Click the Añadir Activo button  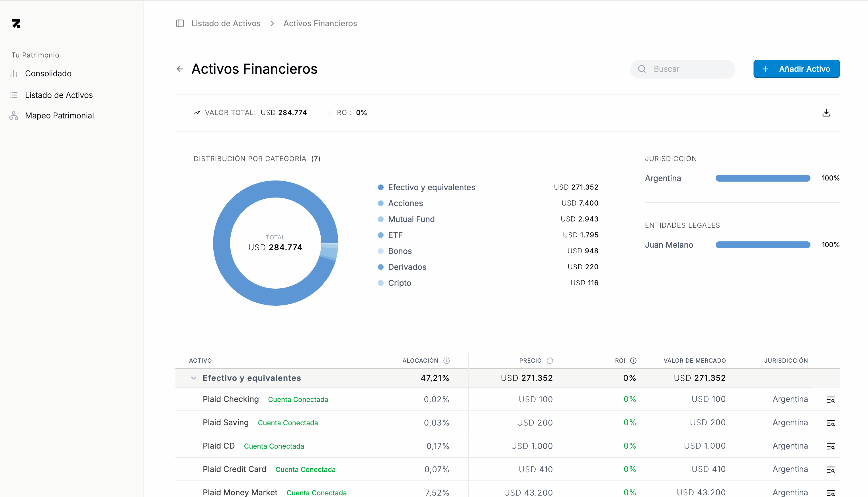coord(796,69)
